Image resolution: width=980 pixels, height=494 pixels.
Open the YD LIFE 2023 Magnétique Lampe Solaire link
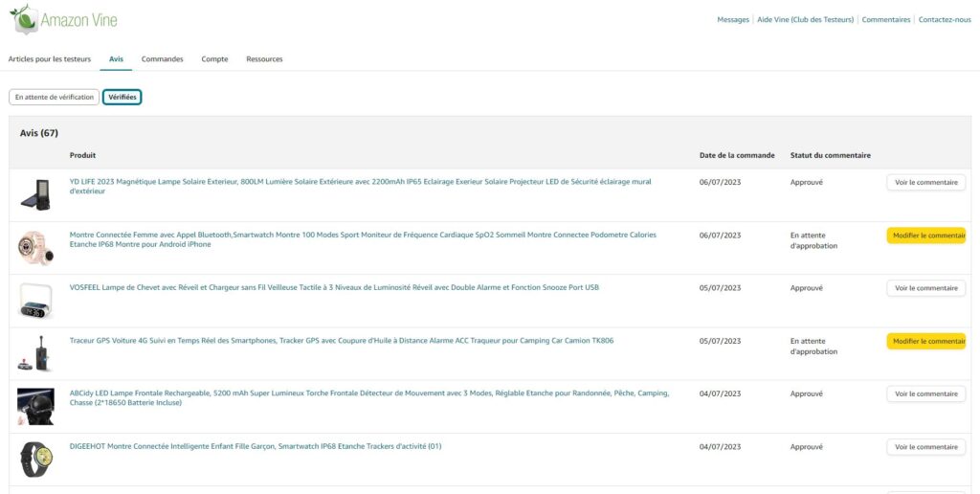click(360, 187)
